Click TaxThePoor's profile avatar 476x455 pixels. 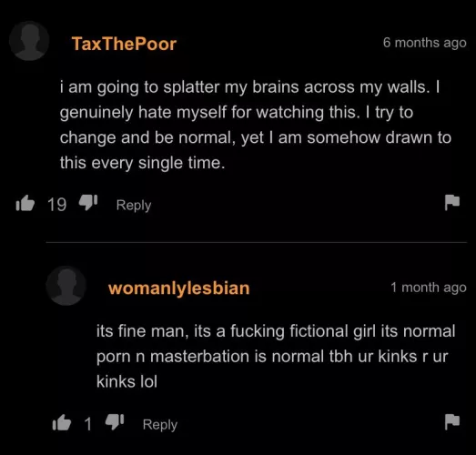[29, 41]
